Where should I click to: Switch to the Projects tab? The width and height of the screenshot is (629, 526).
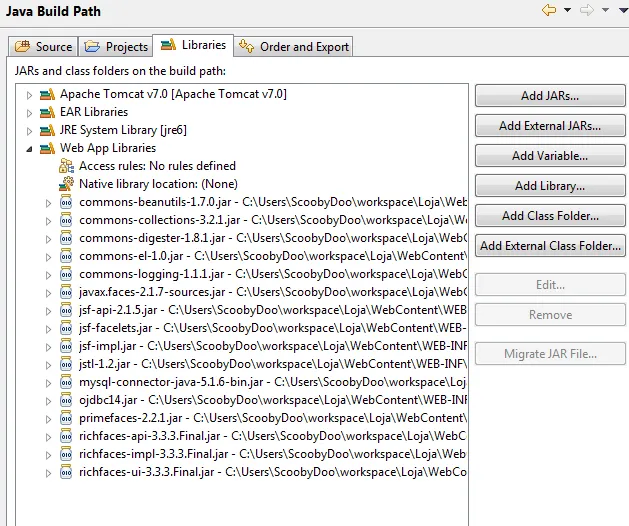coord(116,47)
